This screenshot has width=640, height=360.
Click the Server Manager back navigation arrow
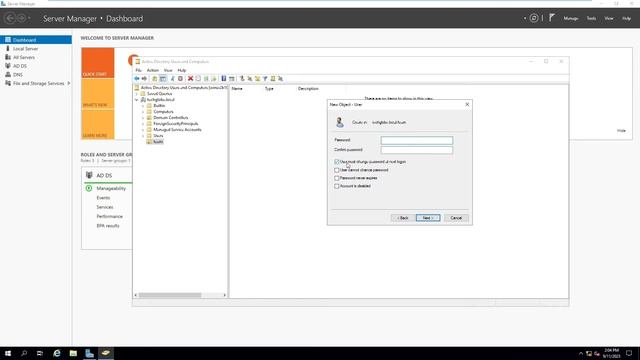tap(10, 18)
